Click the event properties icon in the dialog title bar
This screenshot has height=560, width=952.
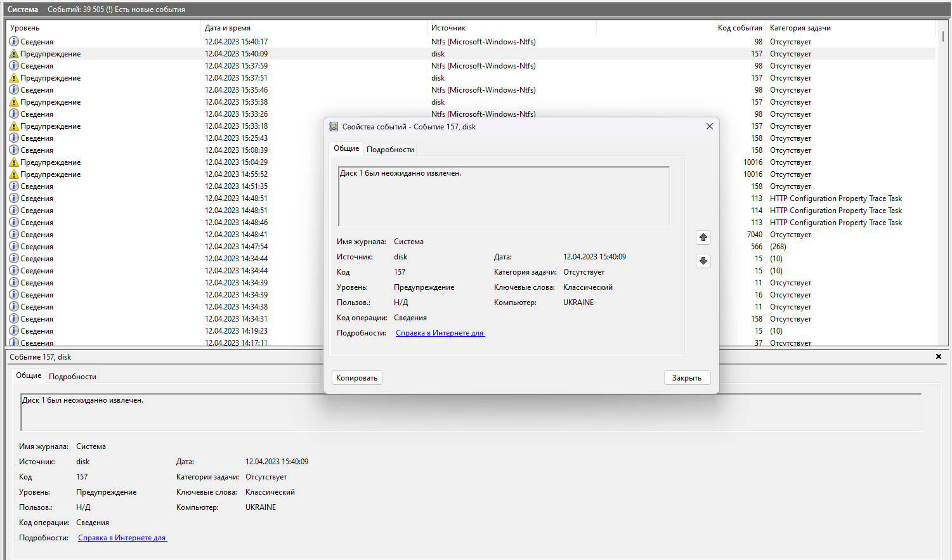334,126
